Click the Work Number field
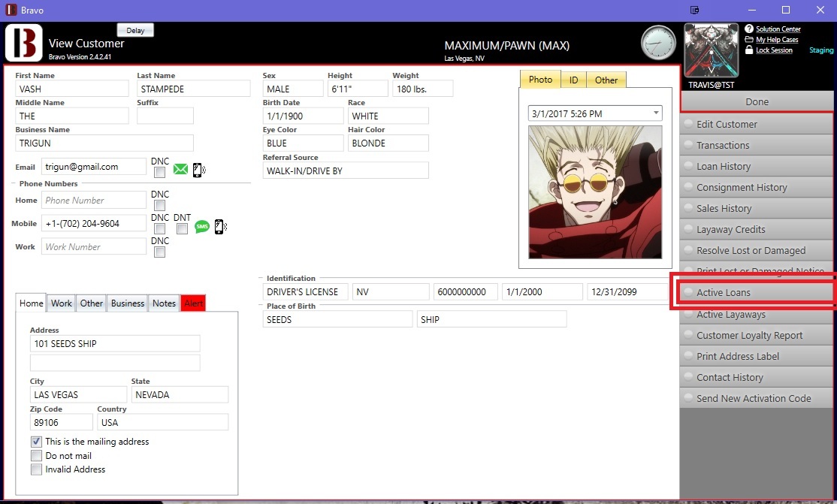 [x=93, y=246]
